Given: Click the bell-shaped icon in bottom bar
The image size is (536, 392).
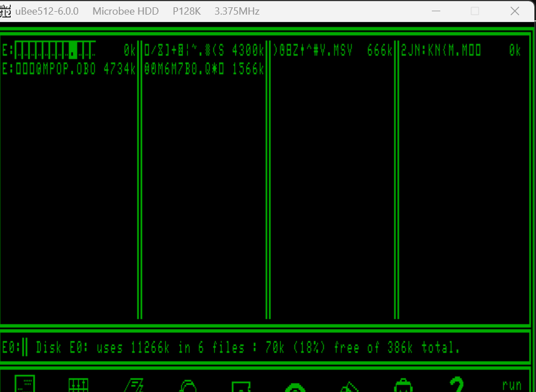Looking at the screenshot, I should pyautogui.click(x=187, y=386).
